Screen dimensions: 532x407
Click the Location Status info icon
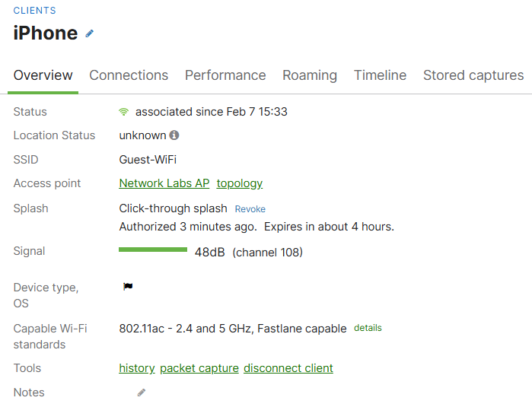pyautogui.click(x=174, y=135)
